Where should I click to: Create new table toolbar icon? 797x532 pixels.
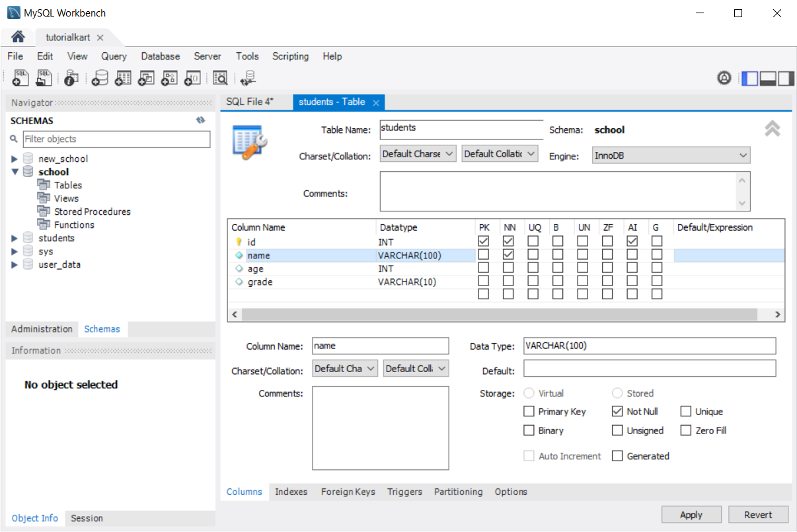(x=122, y=78)
